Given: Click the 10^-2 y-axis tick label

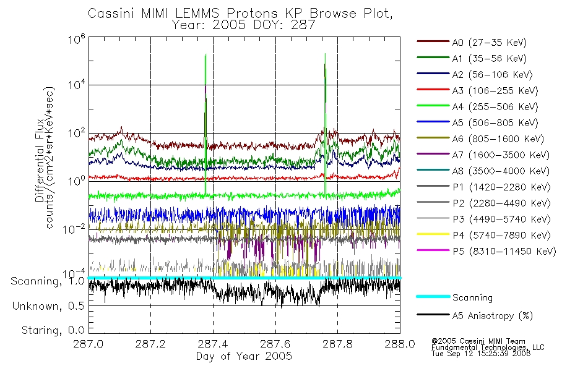Looking at the screenshot, I should tap(75, 229).
